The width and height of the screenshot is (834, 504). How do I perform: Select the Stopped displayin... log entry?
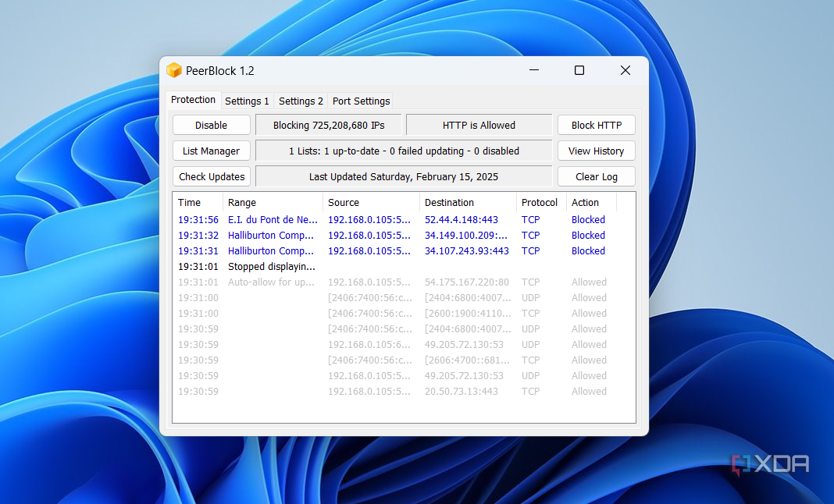tap(271, 266)
